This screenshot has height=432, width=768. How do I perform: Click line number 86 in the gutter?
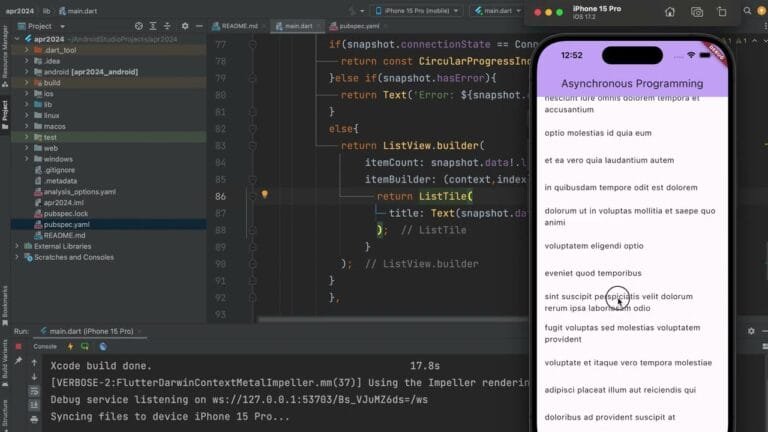pos(220,196)
